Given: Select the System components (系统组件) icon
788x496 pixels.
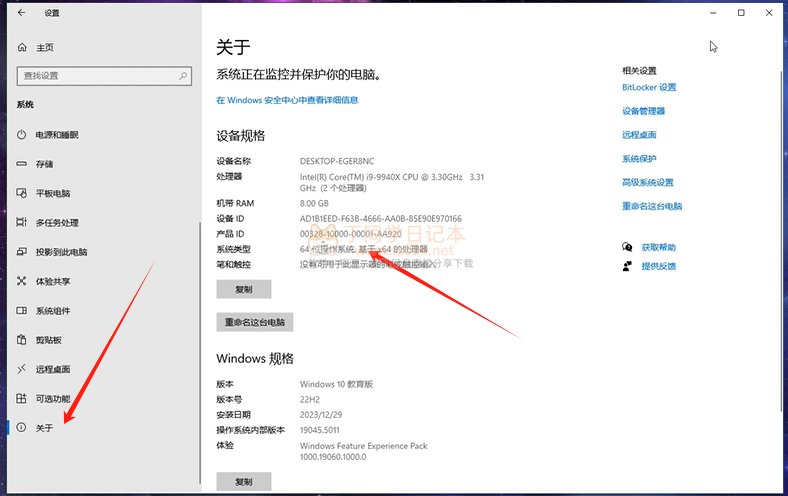Looking at the screenshot, I should click(x=21, y=311).
